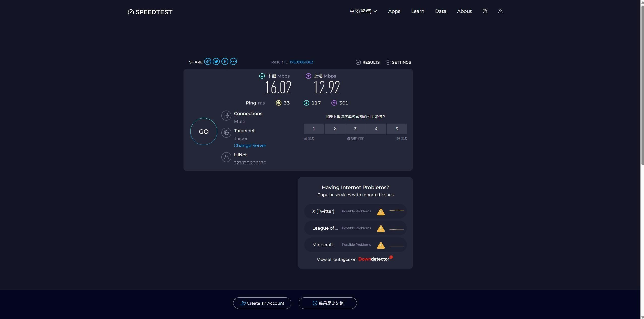This screenshot has width=644, height=319.
Task: Click warning icon for League of Legends row
Action: coord(381,229)
